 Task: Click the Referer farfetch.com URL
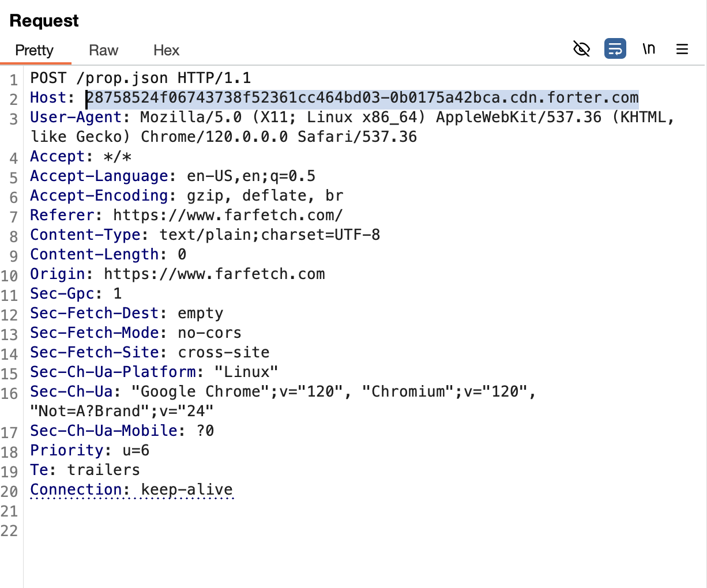pos(228,215)
